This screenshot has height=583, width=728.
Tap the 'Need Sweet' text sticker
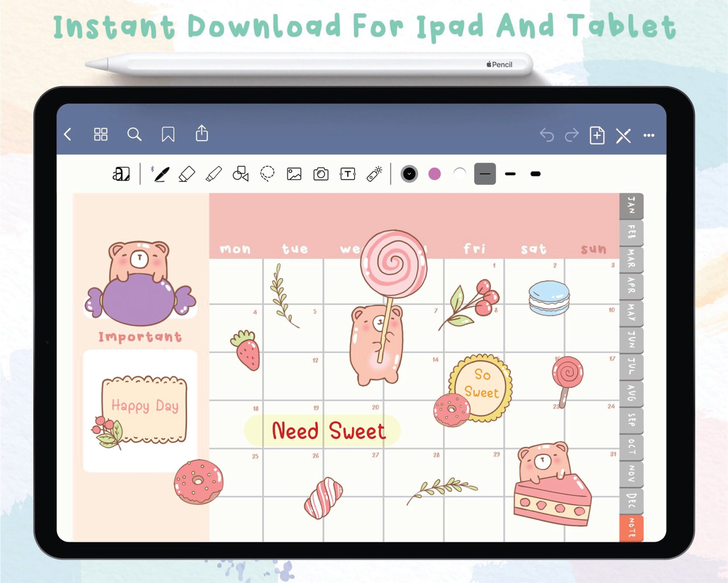pos(322,430)
